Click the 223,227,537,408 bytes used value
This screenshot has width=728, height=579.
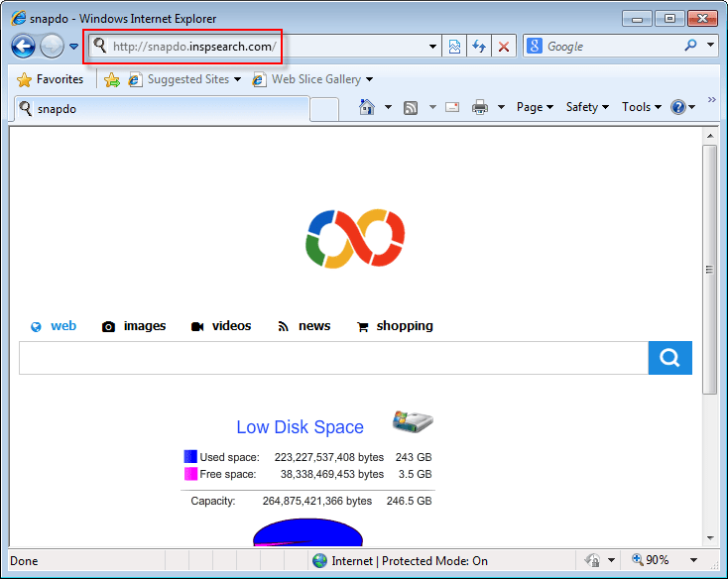(x=329, y=457)
